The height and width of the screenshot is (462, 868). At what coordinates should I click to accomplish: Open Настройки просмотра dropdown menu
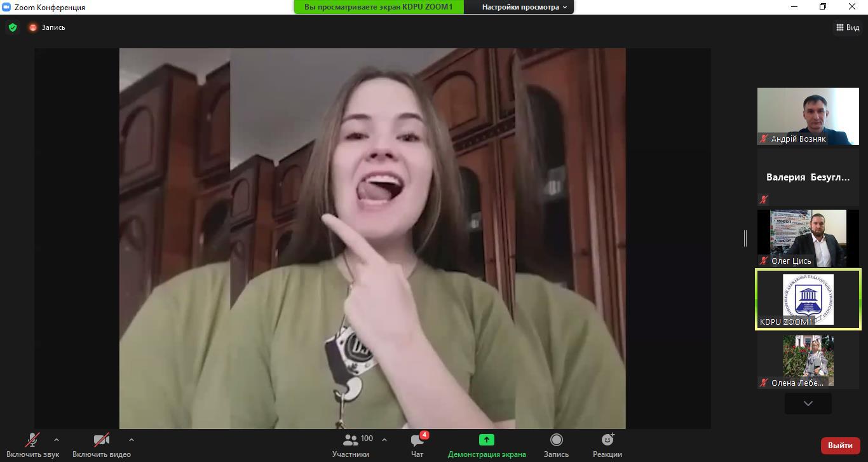point(524,7)
